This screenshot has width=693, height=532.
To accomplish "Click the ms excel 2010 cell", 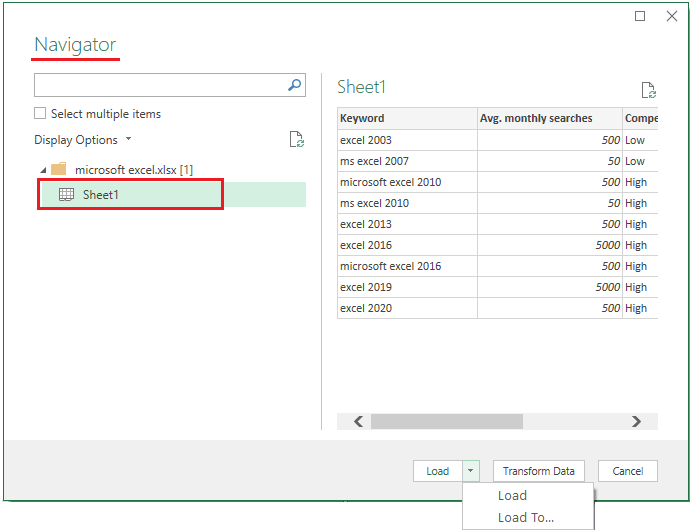I will point(407,203).
